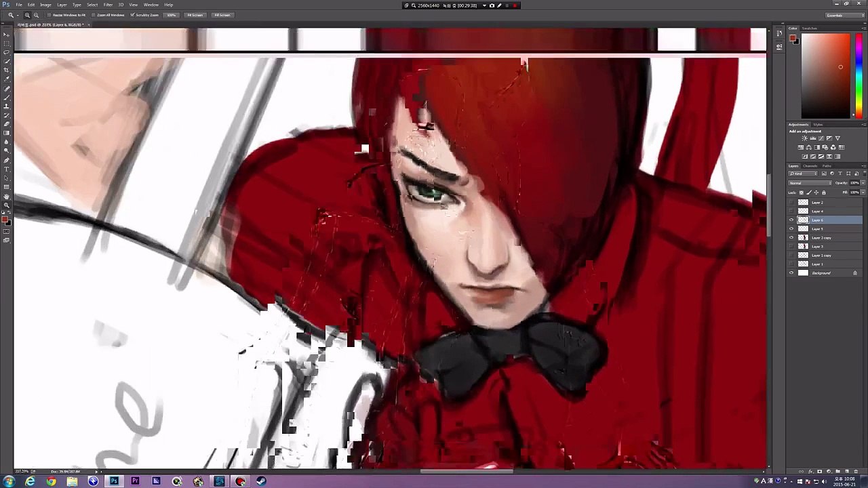Screen dimensions: 868x488
Task: Switch to the Channels tab
Action: click(x=811, y=166)
